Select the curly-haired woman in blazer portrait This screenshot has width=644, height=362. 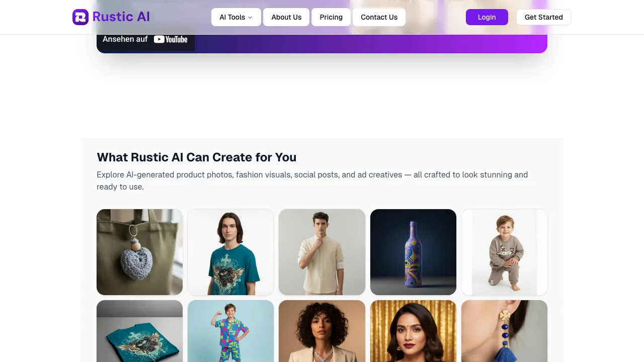point(322,331)
